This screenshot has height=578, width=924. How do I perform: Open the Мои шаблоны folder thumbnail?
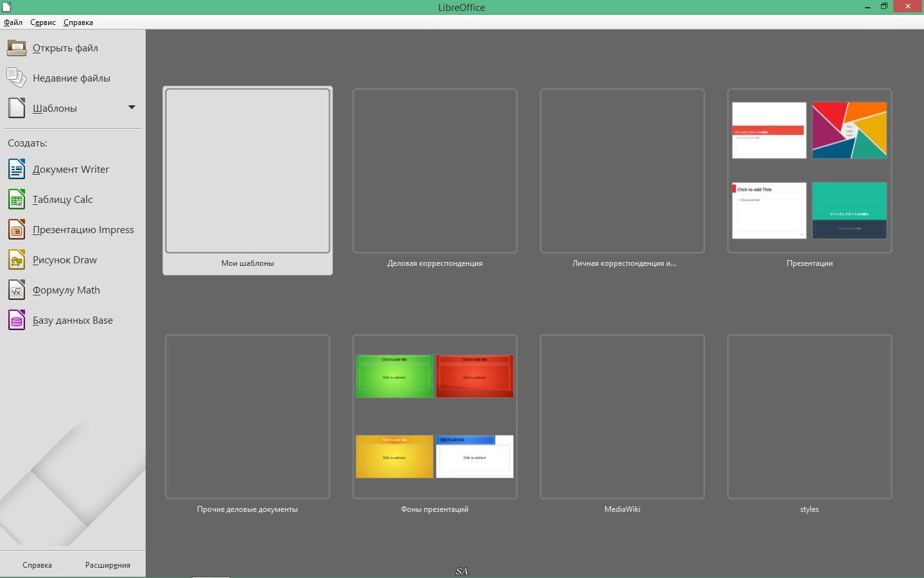[248, 171]
